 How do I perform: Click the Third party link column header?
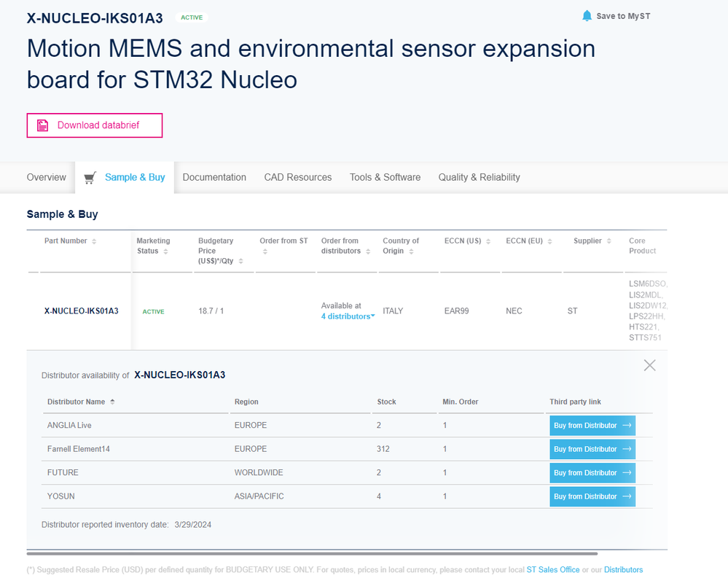(x=575, y=402)
